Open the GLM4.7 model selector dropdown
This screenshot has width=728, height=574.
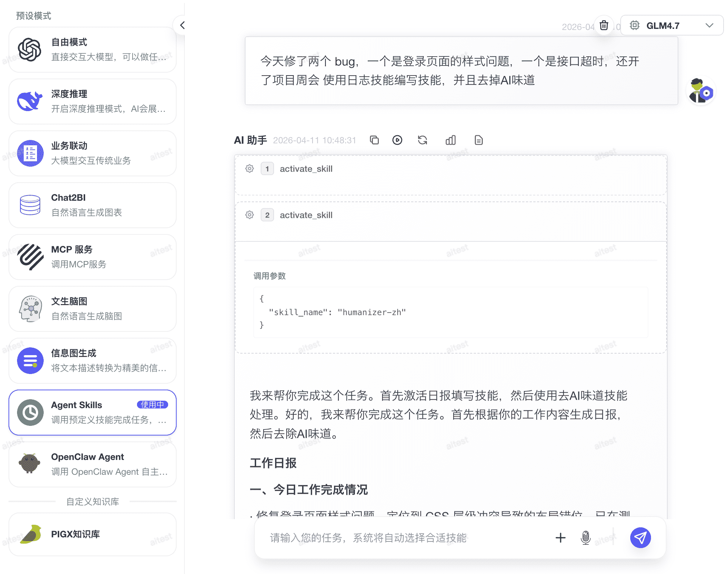pos(671,25)
